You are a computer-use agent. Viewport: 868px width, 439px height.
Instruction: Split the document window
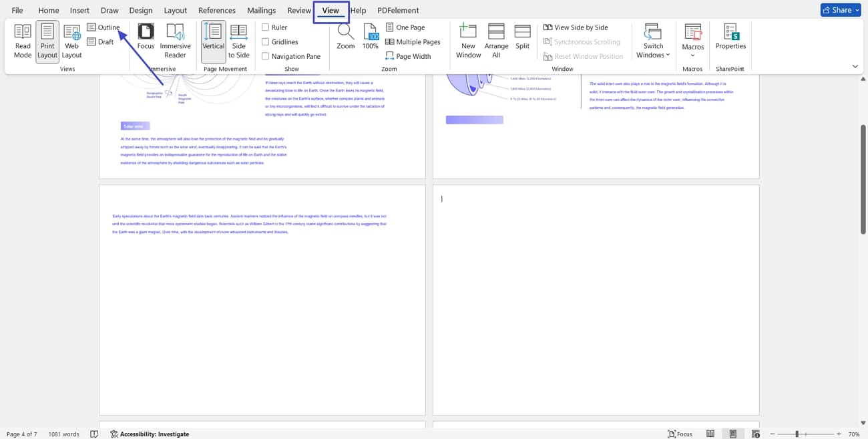[x=522, y=40]
